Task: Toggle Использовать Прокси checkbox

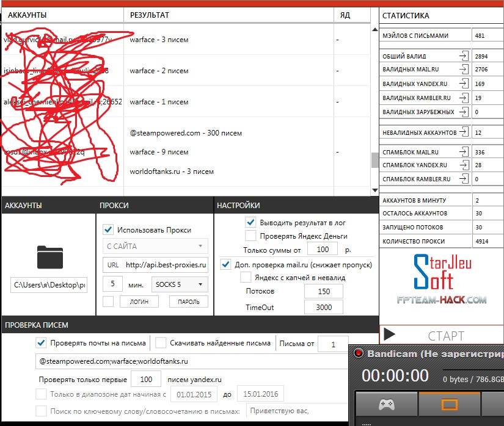Action: point(108,230)
